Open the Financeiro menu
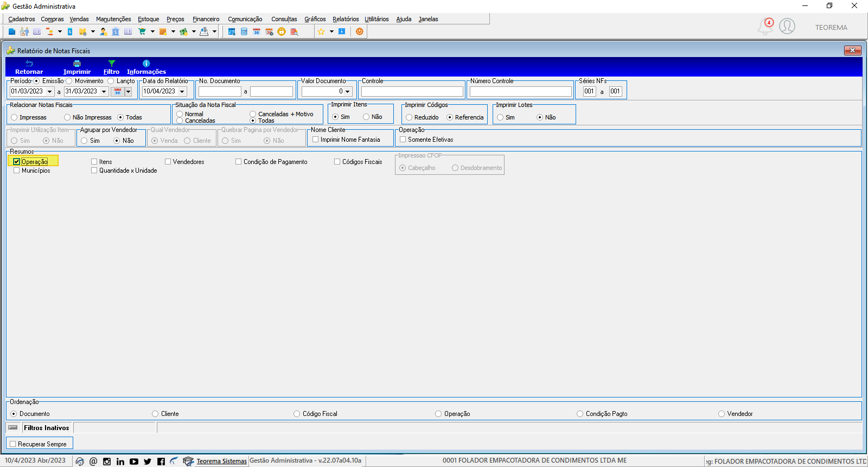Viewport: 868px width, 467px height. (206, 19)
